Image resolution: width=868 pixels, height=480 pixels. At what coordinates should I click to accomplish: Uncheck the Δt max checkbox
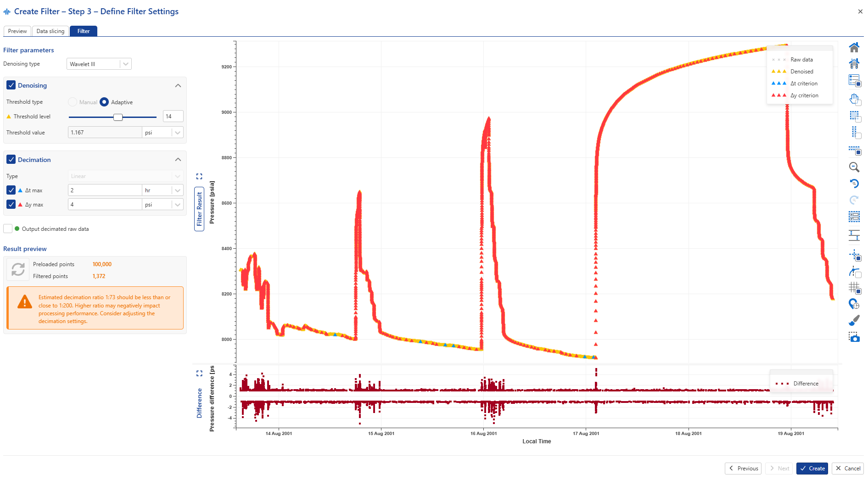pyautogui.click(x=11, y=190)
